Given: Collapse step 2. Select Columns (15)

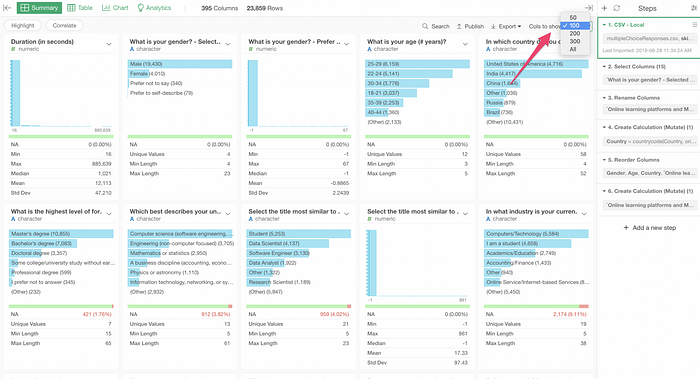Looking at the screenshot, I should (604, 67).
